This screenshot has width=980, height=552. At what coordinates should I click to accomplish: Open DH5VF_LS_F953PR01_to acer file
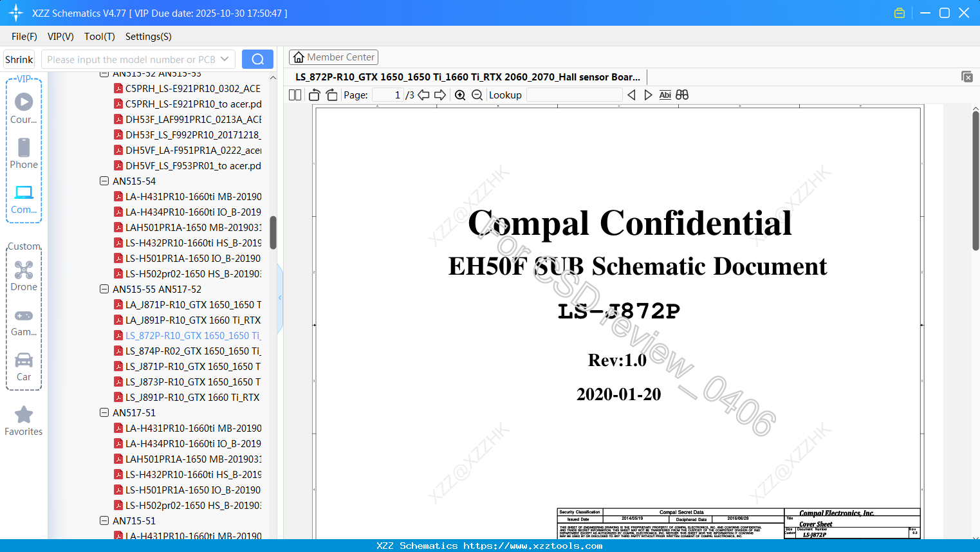(194, 165)
